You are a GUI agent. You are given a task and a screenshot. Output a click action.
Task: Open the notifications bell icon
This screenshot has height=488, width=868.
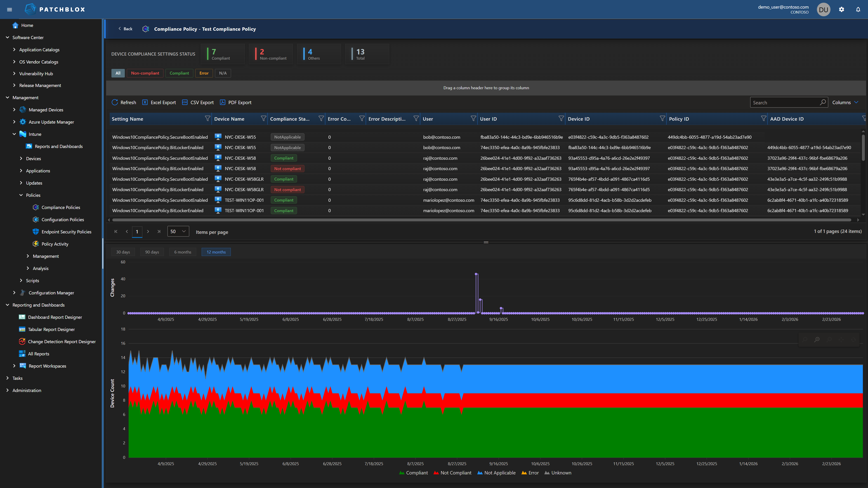(858, 9)
